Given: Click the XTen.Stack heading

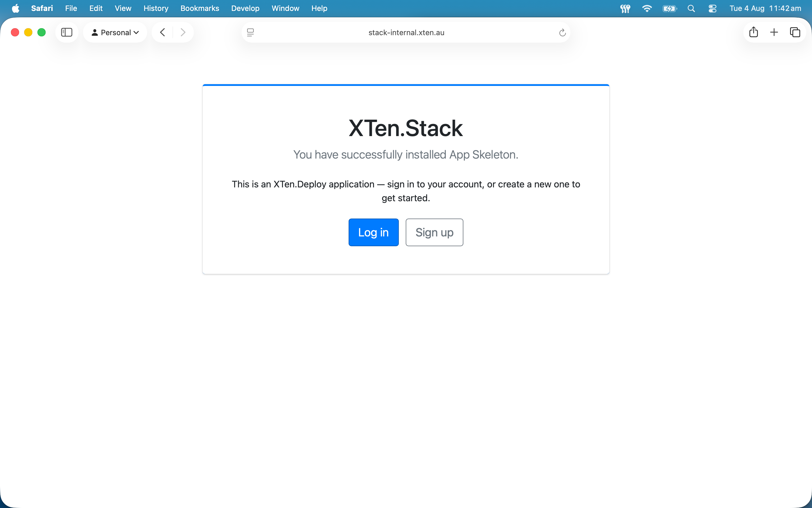Looking at the screenshot, I should 406,128.
